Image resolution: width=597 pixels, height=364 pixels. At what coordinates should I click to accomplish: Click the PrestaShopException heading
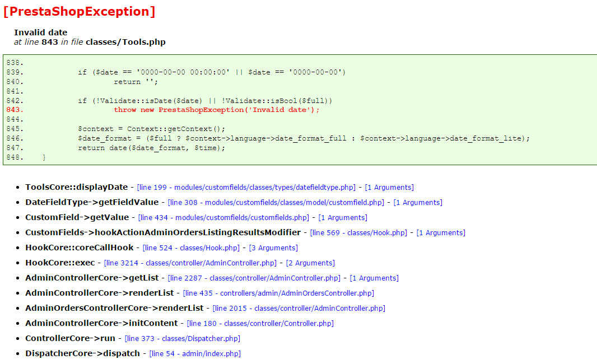79,11
